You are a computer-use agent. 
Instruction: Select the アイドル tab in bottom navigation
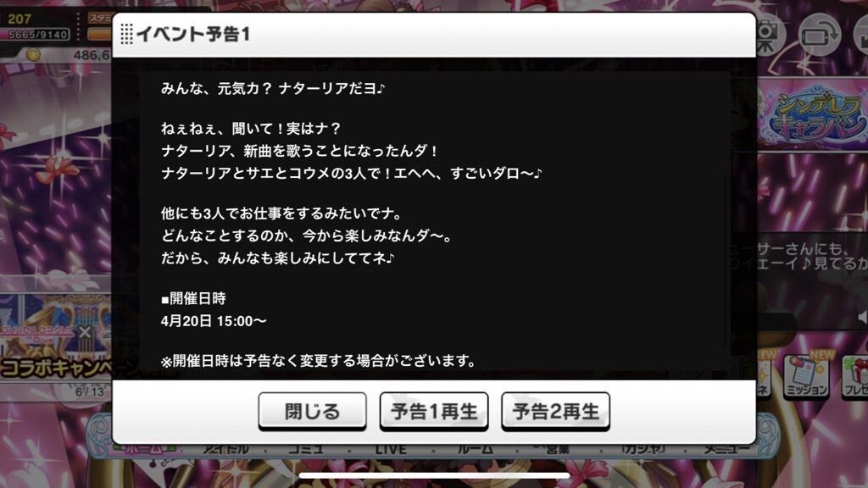225,449
